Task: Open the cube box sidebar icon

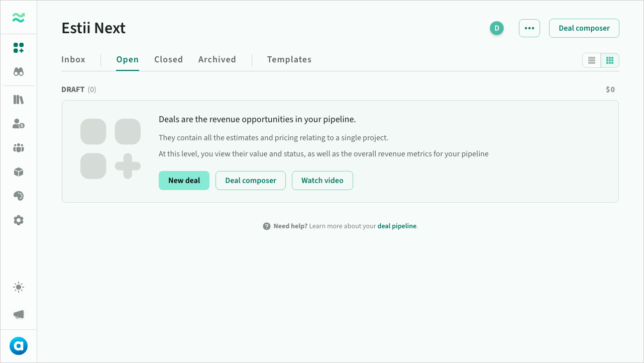Action: coord(19,172)
